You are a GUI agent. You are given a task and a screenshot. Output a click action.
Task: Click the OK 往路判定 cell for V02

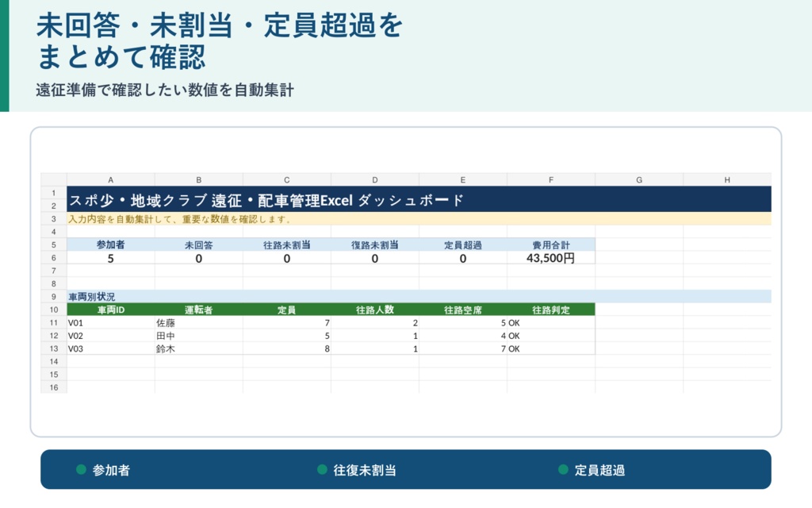point(551,336)
